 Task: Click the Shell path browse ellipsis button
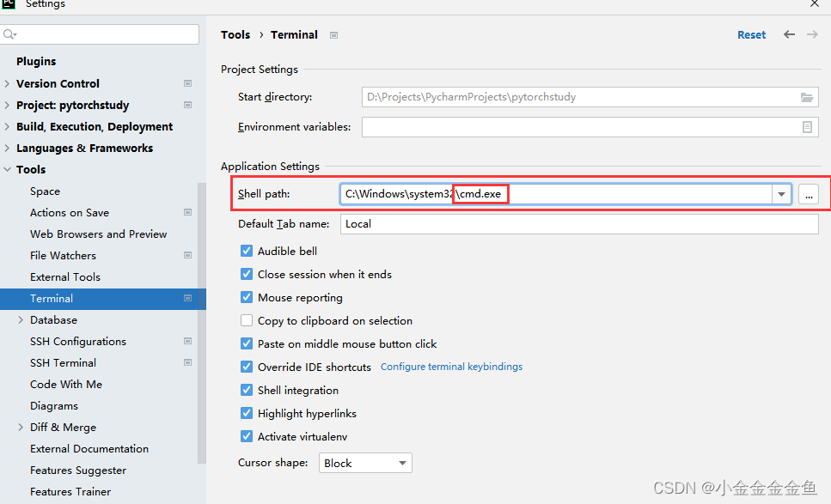pos(809,194)
